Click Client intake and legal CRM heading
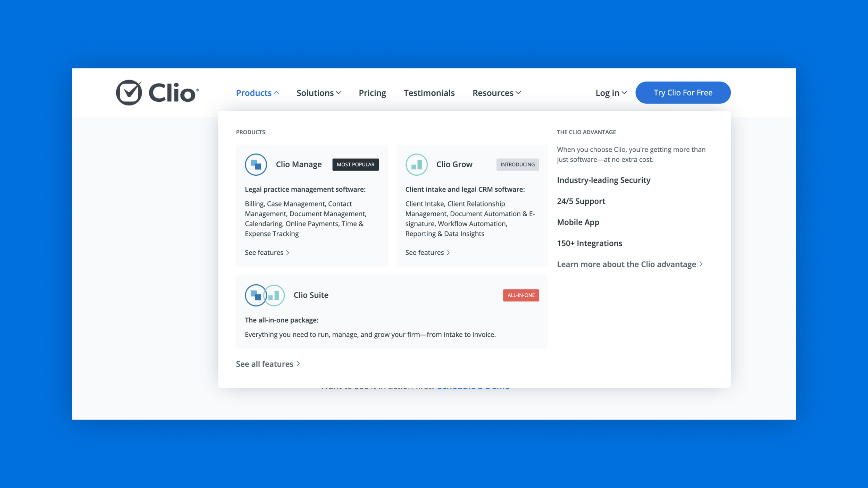 (x=465, y=190)
